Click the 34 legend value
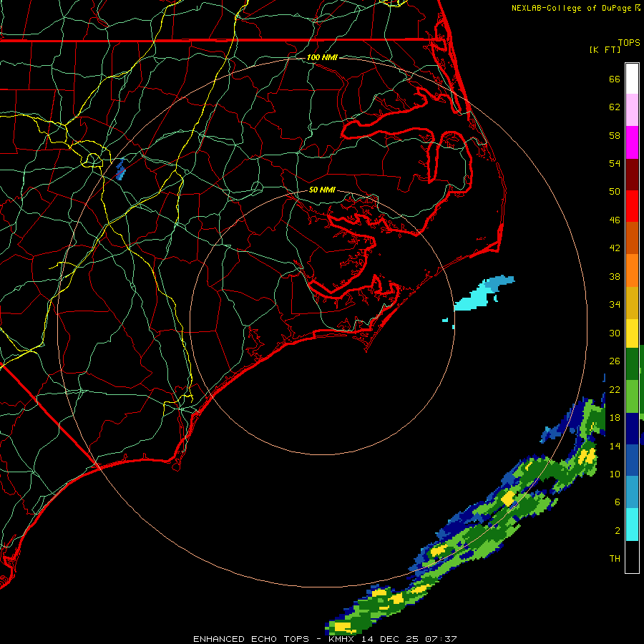The image size is (644, 644). [x=615, y=305]
